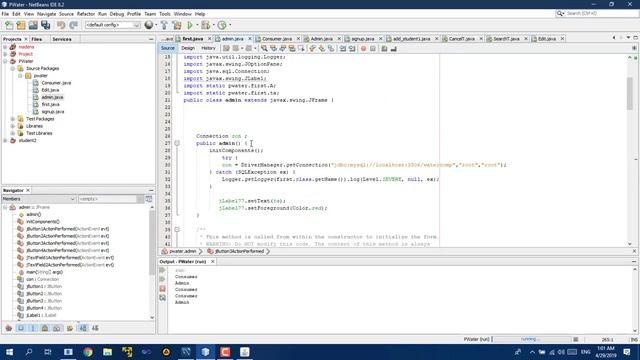
Task: Collapse the admin() constructor code fold
Action: [177, 143]
